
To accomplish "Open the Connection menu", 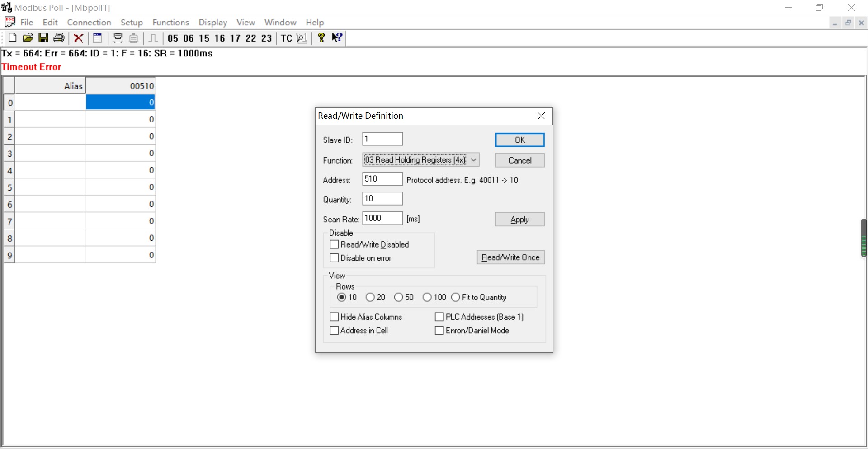I will (x=89, y=22).
